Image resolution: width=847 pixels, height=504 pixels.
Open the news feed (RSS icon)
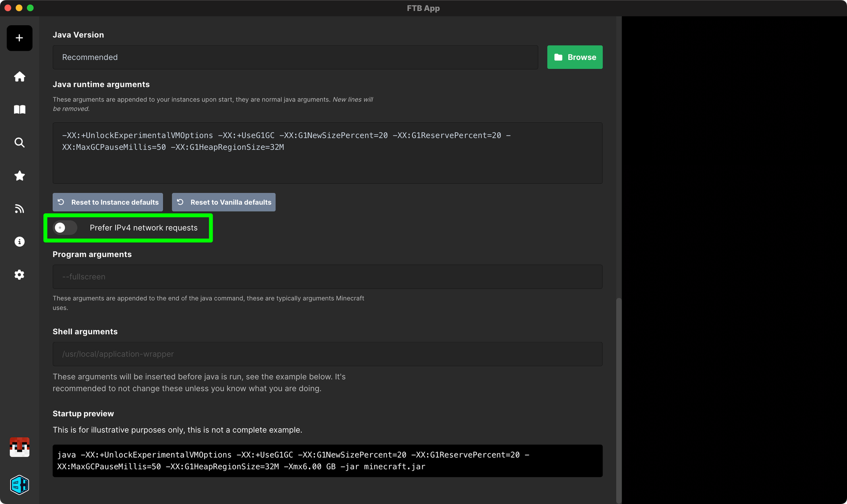pos(19,209)
